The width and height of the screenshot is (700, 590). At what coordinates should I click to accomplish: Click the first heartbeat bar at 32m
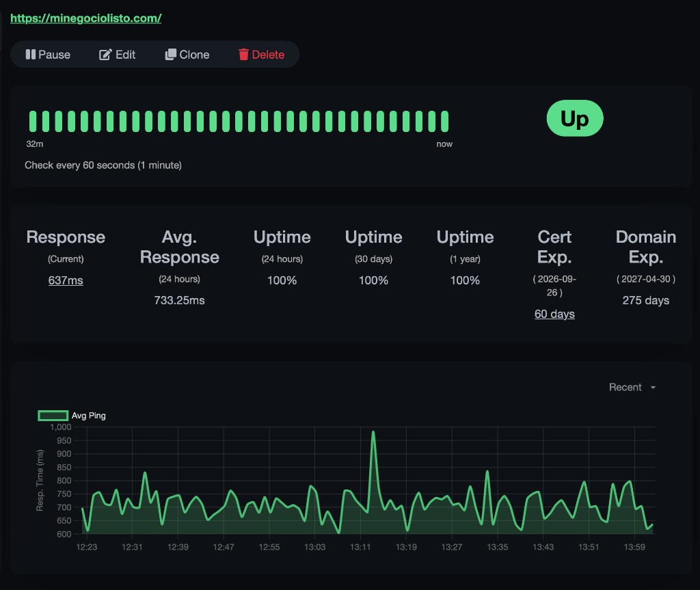33,122
